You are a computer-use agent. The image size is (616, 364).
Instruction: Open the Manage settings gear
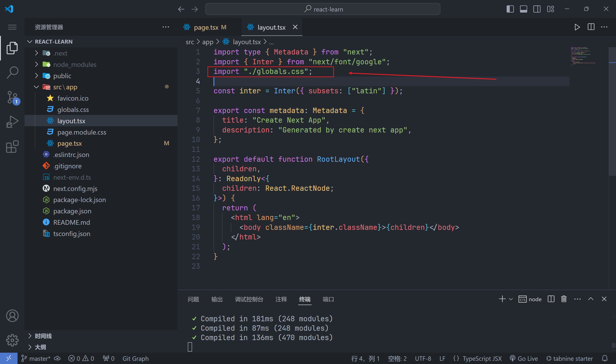tap(12, 340)
